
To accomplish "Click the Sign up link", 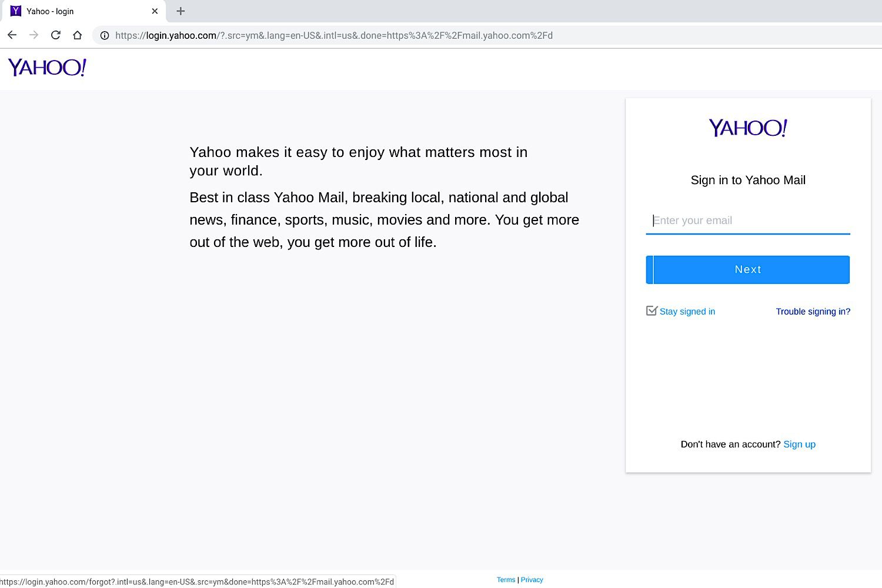I will point(799,444).
